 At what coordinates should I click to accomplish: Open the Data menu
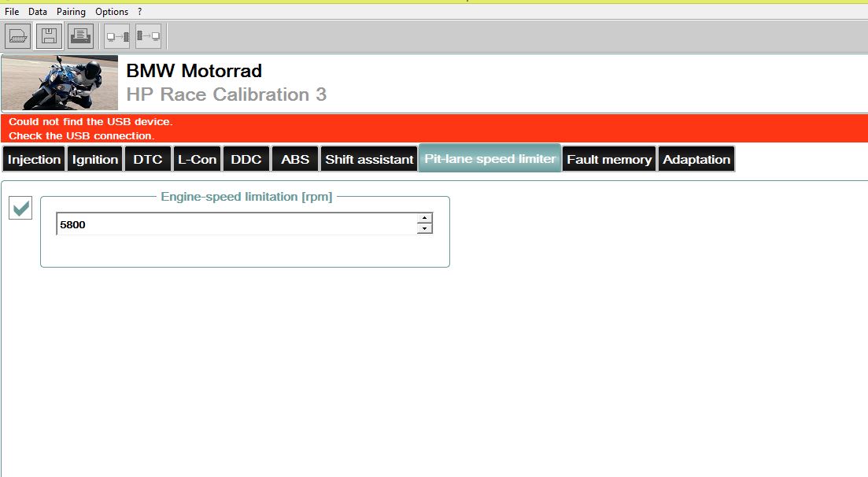(x=38, y=12)
